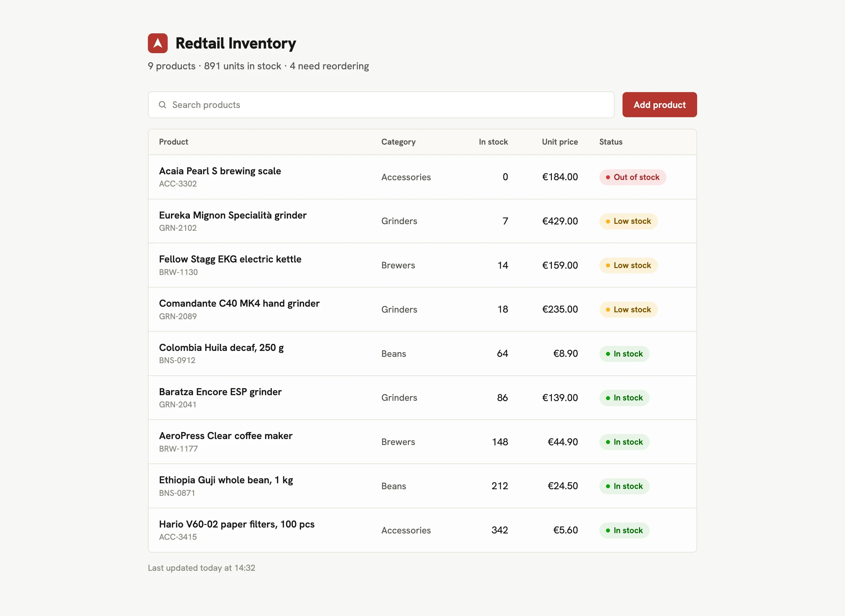Click the Redtail red logo icon

pos(158,43)
